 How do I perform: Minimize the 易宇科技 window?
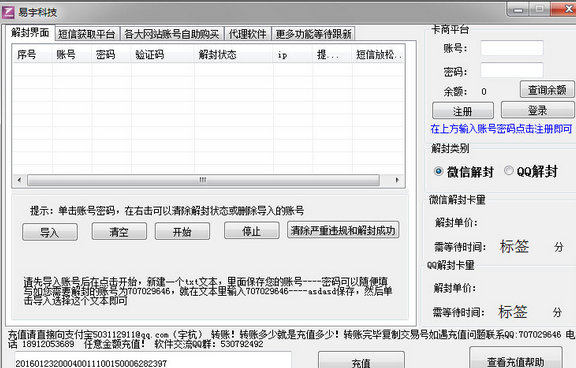518,10
